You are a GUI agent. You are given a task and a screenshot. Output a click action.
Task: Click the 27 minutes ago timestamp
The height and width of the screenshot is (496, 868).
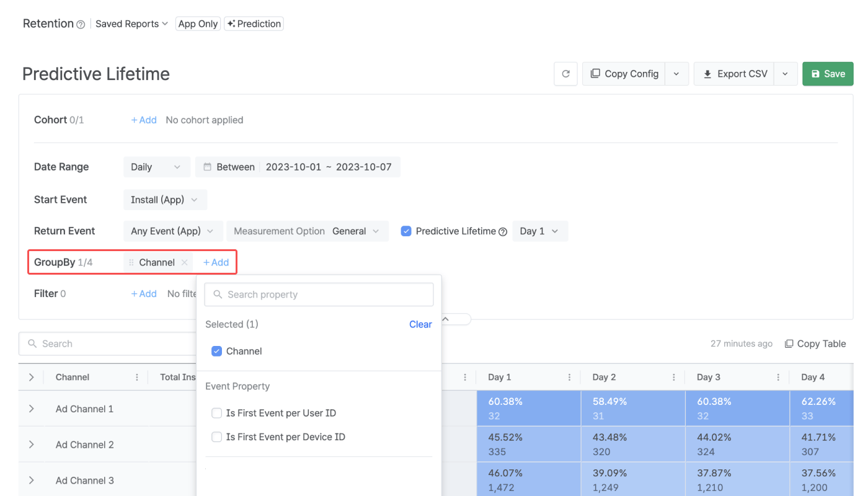tap(742, 343)
